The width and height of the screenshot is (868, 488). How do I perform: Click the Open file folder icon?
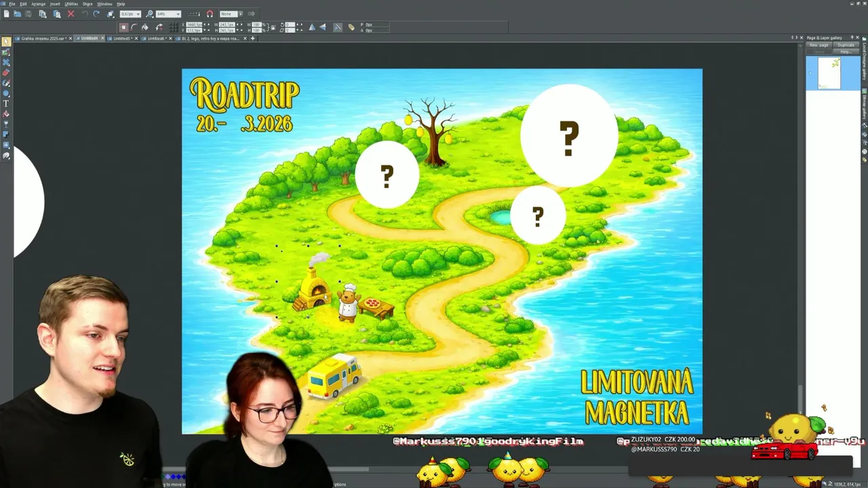(17, 14)
